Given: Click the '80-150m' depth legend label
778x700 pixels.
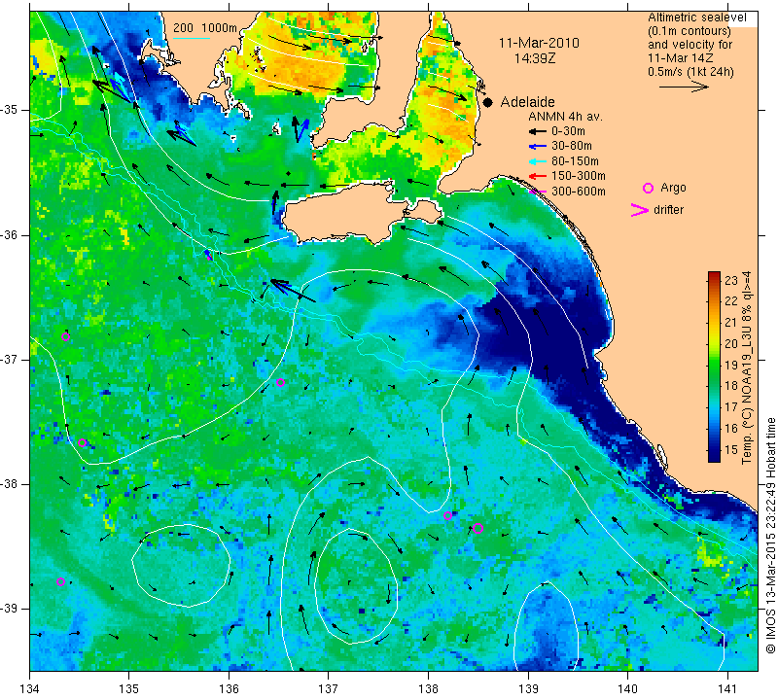Looking at the screenshot, I should pos(575,161).
